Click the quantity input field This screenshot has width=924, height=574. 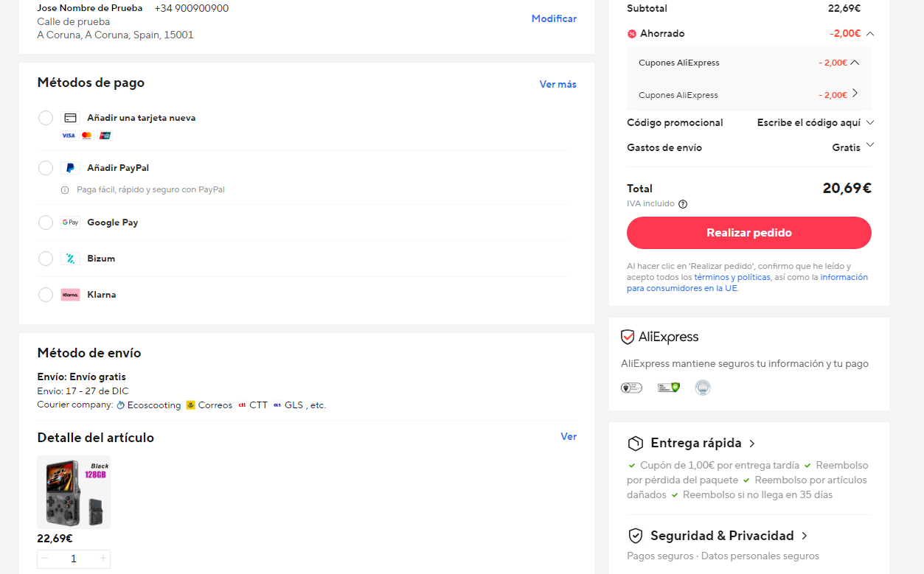(x=74, y=559)
